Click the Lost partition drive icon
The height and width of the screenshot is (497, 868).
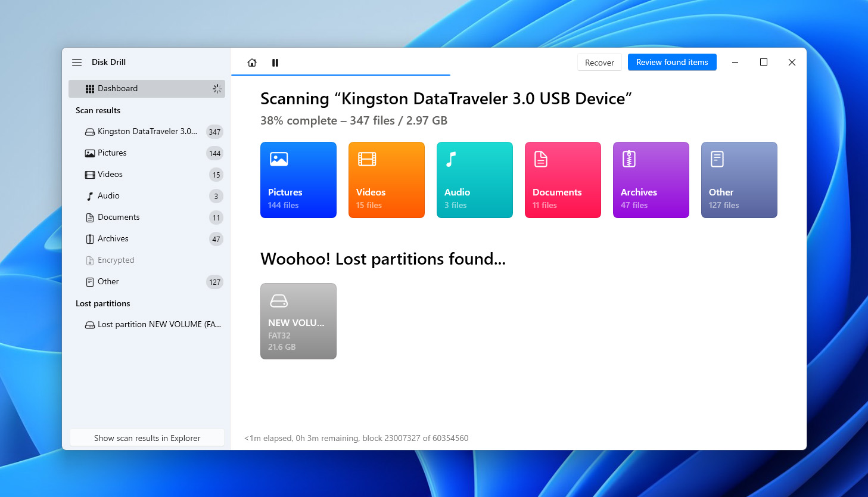90,325
